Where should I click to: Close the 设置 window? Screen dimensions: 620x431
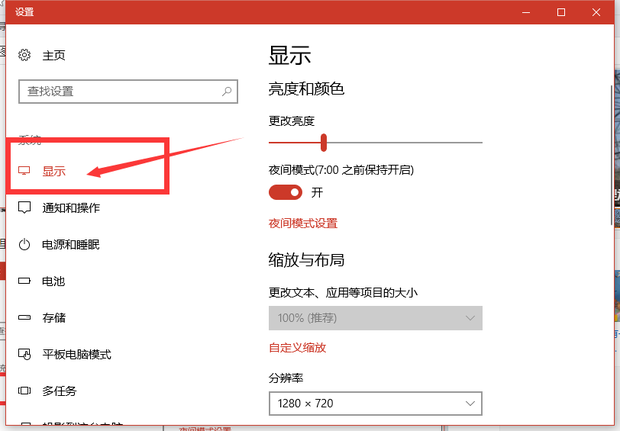596,12
